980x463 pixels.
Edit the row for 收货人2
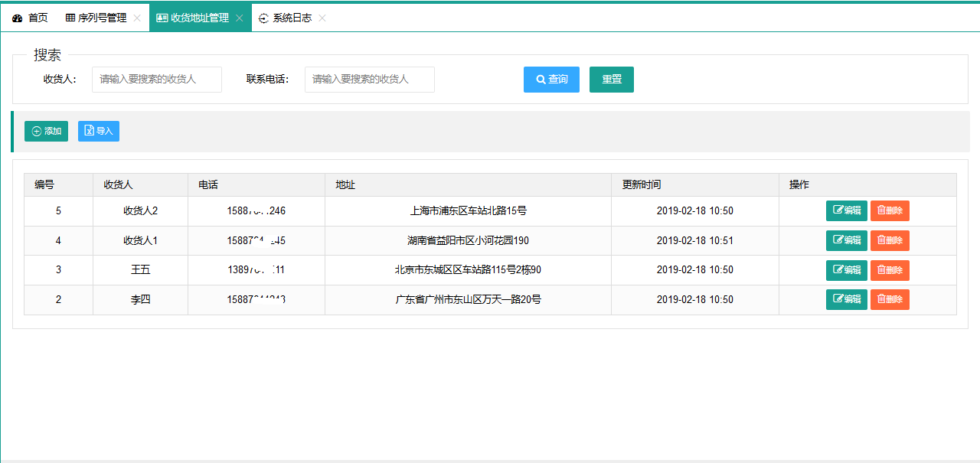click(x=846, y=210)
